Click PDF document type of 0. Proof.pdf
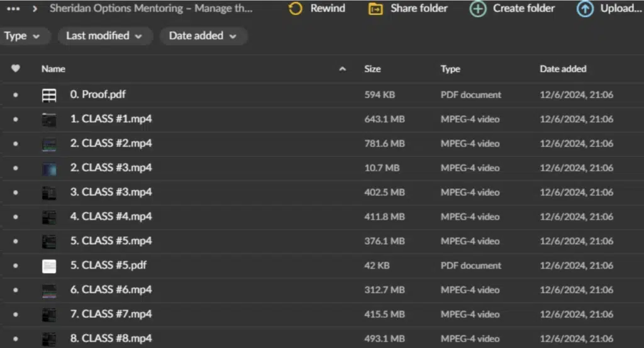 (x=470, y=95)
